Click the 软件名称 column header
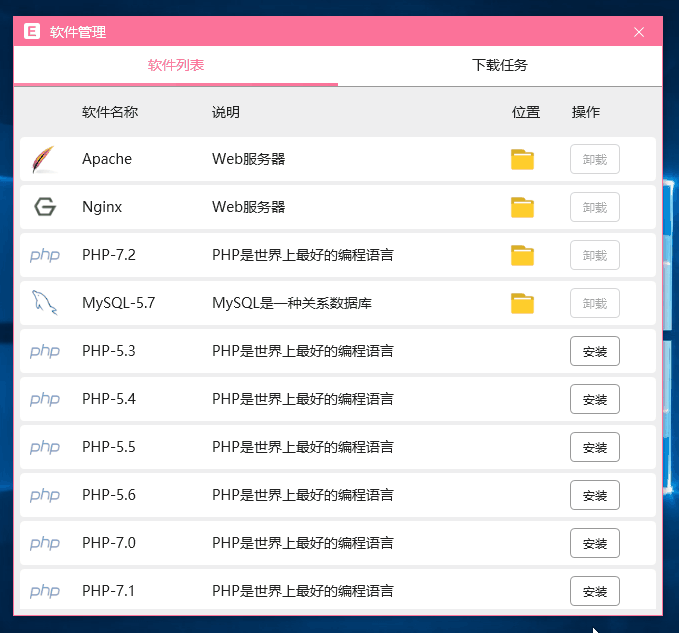Image resolution: width=679 pixels, height=633 pixels. pos(110,113)
